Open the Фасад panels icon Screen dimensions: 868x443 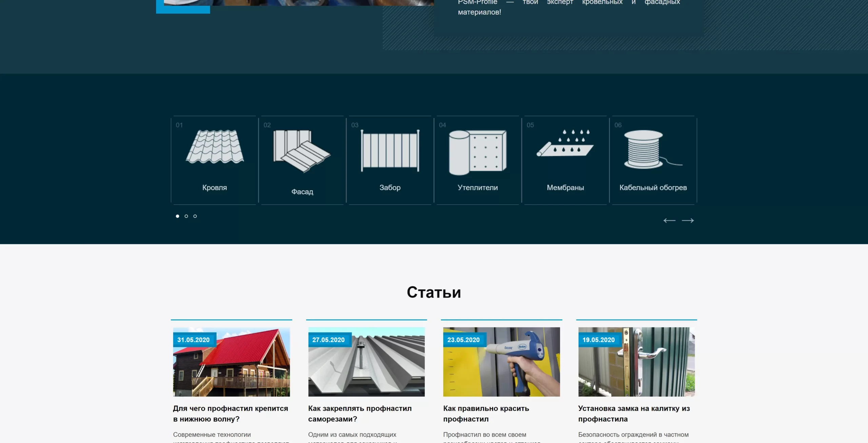click(x=302, y=151)
